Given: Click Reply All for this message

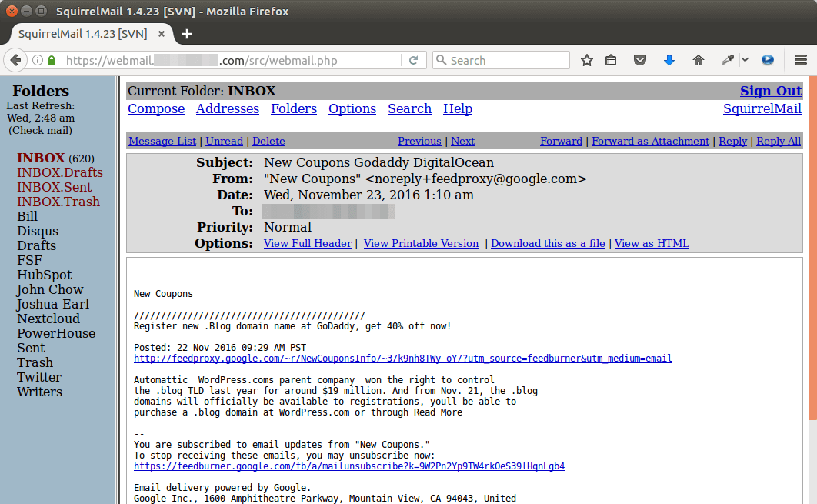Looking at the screenshot, I should tap(779, 141).
